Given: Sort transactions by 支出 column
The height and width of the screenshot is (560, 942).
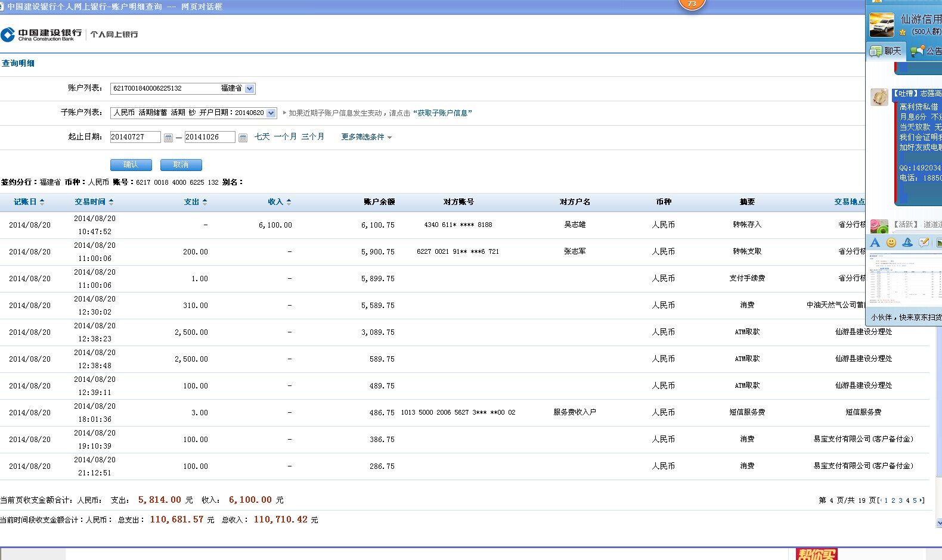Looking at the screenshot, I should pyautogui.click(x=195, y=202).
